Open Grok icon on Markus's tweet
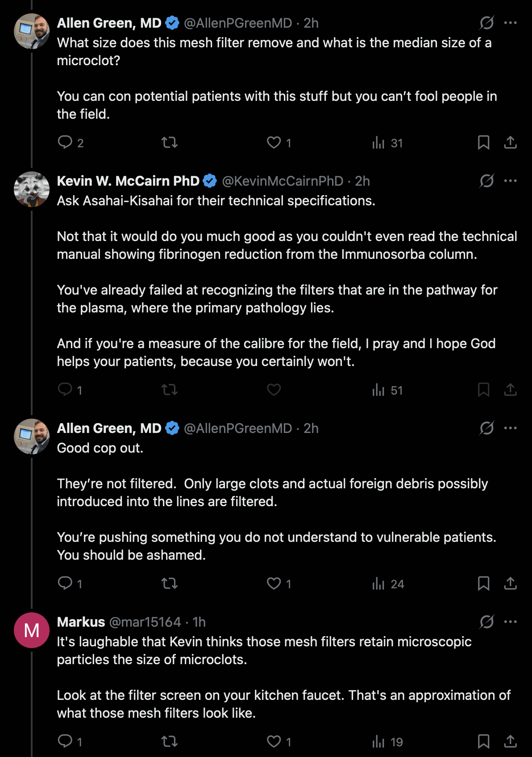532x757 pixels. tap(486, 621)
